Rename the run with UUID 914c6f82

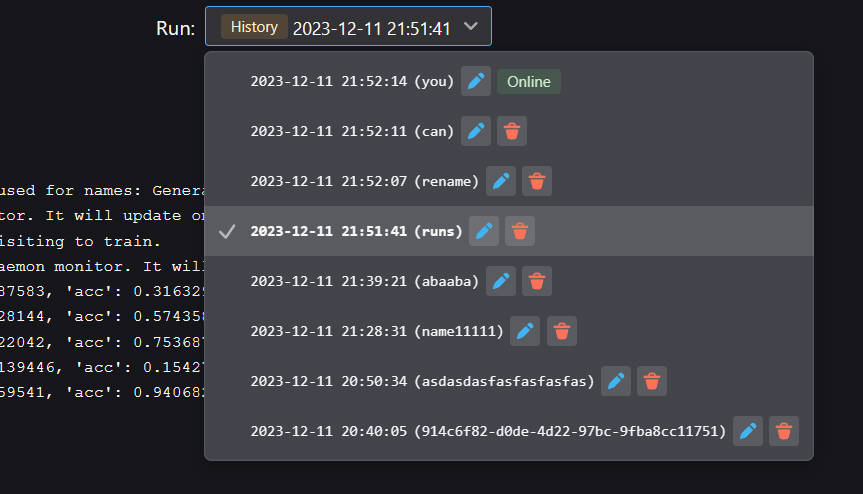point(748,431)
